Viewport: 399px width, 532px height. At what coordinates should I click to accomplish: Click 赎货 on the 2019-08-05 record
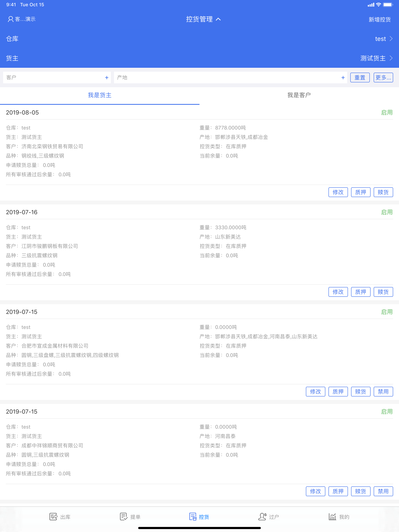pos(383,192)
